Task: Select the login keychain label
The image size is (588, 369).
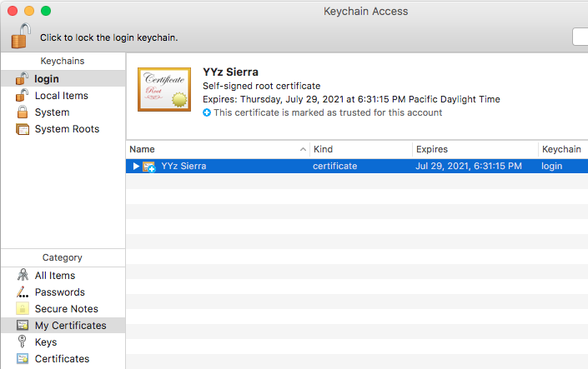Action: tap(47, 78)
